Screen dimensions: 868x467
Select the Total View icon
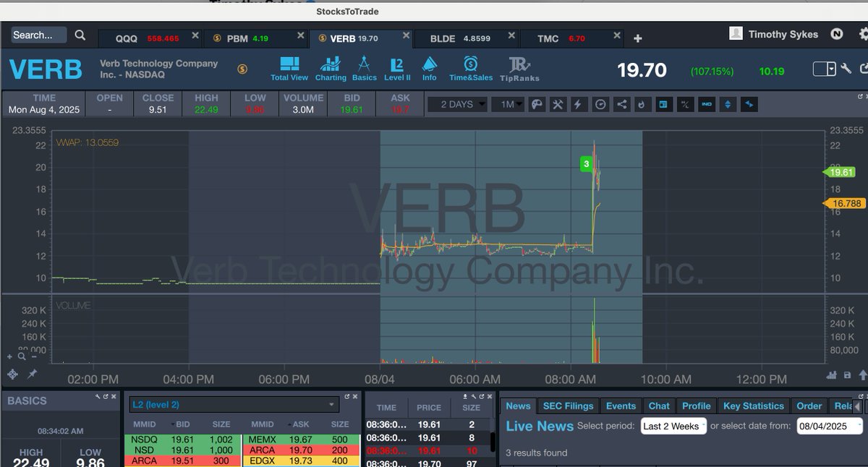coord(289,69)
